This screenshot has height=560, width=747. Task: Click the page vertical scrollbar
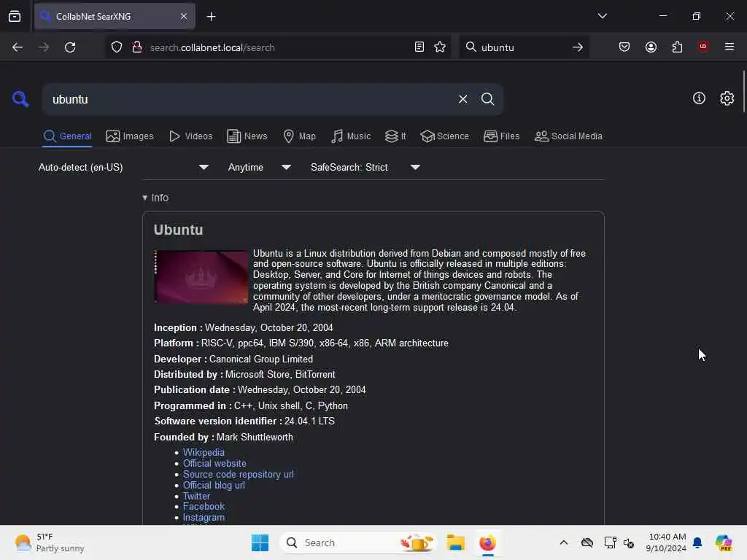point(743,91)
